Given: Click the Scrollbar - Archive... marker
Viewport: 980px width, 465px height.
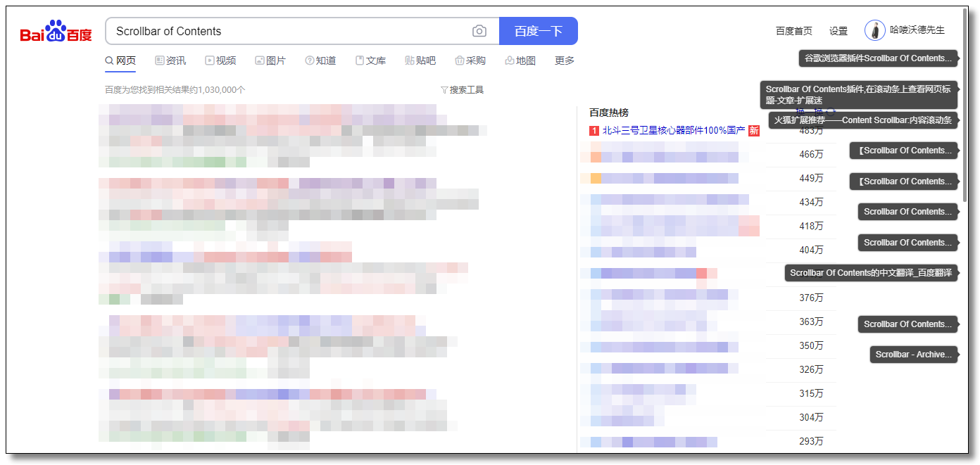Looking at the screenshot, I should tap(915, 355).
